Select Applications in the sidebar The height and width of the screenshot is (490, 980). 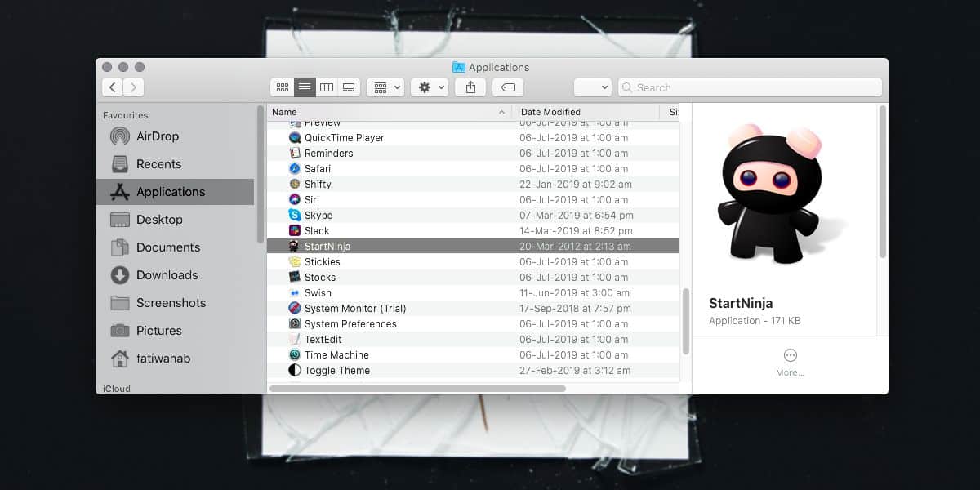(x=175, y=192)
